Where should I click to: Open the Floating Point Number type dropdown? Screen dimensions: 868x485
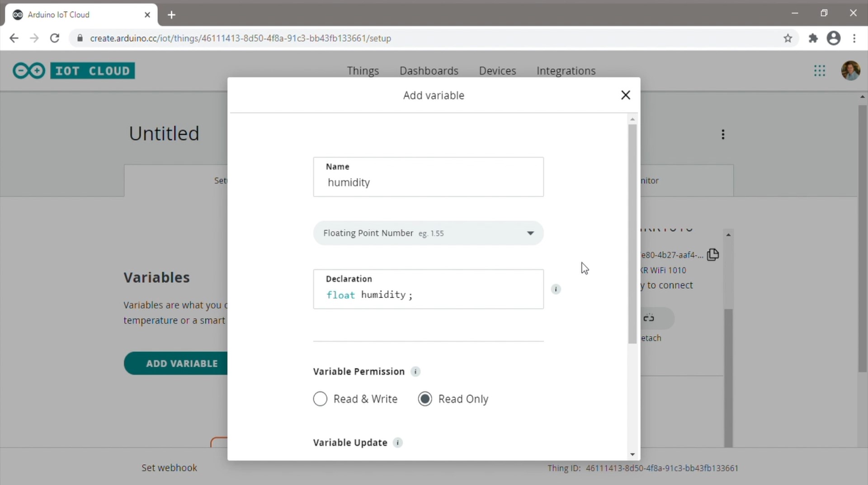click(x=428, y=233)
